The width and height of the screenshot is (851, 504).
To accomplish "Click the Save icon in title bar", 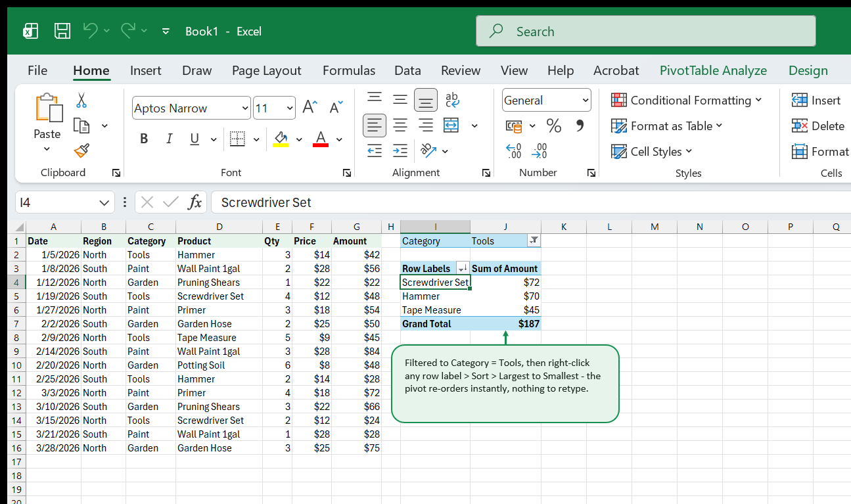I will pyautogui.click(x=62, y=31).
